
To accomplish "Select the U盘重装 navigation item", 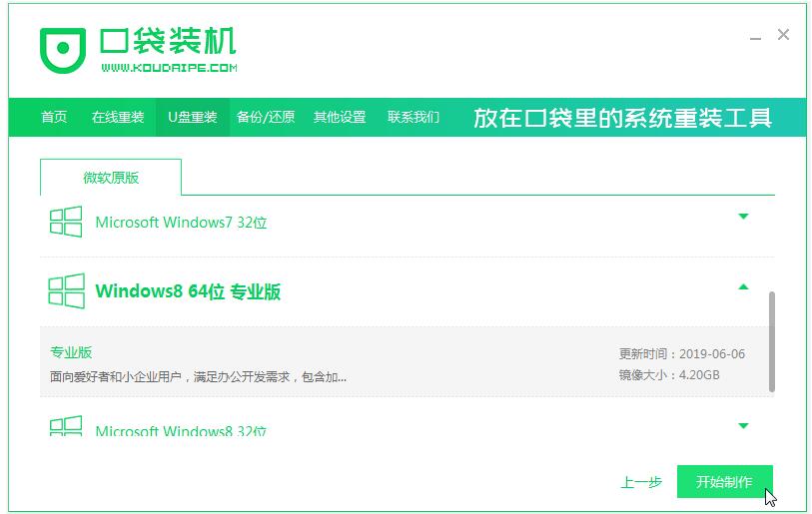I will [192, 117].
